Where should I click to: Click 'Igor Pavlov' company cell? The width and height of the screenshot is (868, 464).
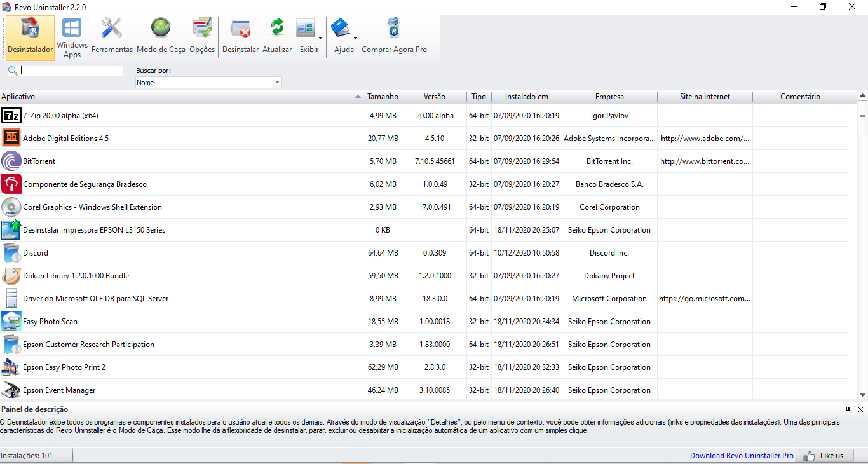pos(609,116)
